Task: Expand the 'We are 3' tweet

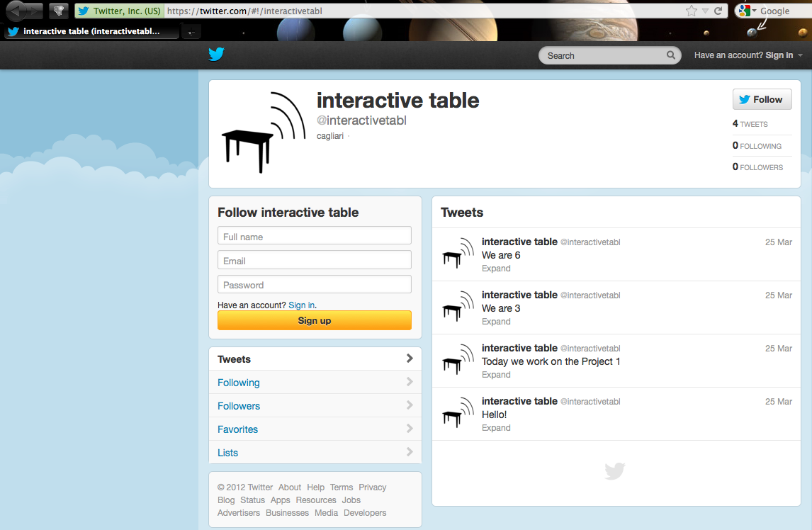Action: point(496,321)
